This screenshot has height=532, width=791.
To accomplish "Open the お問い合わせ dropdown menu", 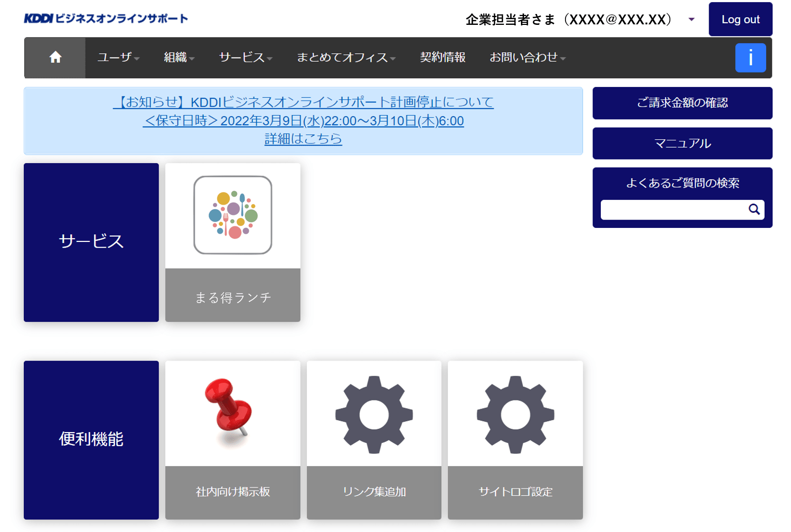I will [527, 57].
